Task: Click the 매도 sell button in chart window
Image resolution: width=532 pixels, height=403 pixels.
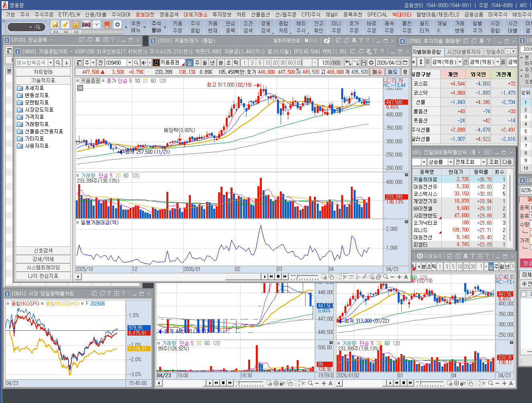Action: coord(392,72)
